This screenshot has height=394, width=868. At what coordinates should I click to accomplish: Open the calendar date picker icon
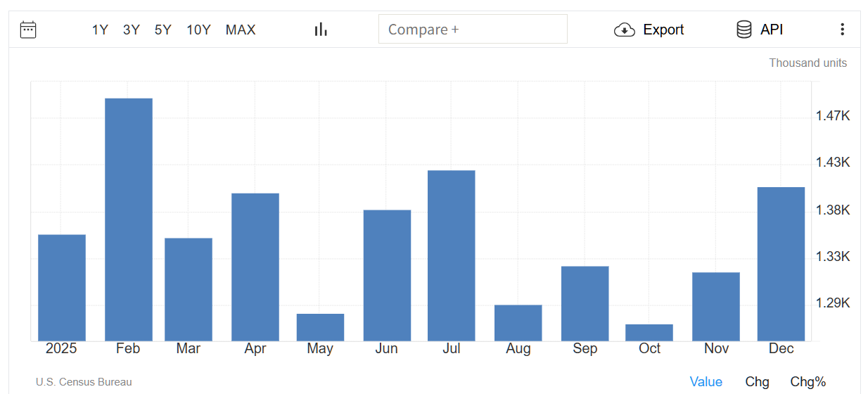coord(28,30)
